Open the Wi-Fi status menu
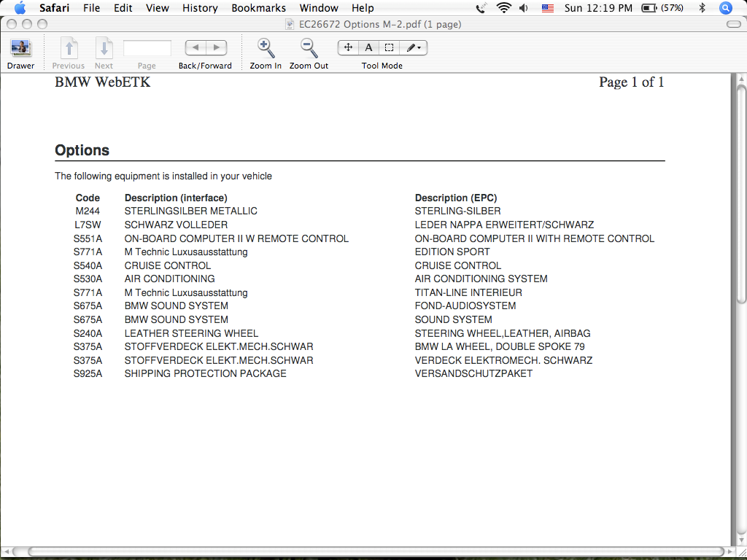 pos(503,8)
